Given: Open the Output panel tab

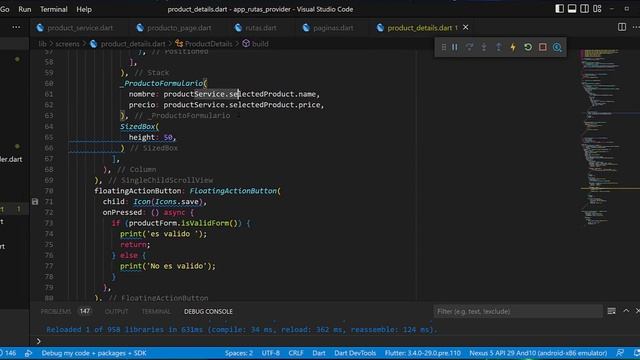Looking at the screenshot, I should click(x=116, y=311).
